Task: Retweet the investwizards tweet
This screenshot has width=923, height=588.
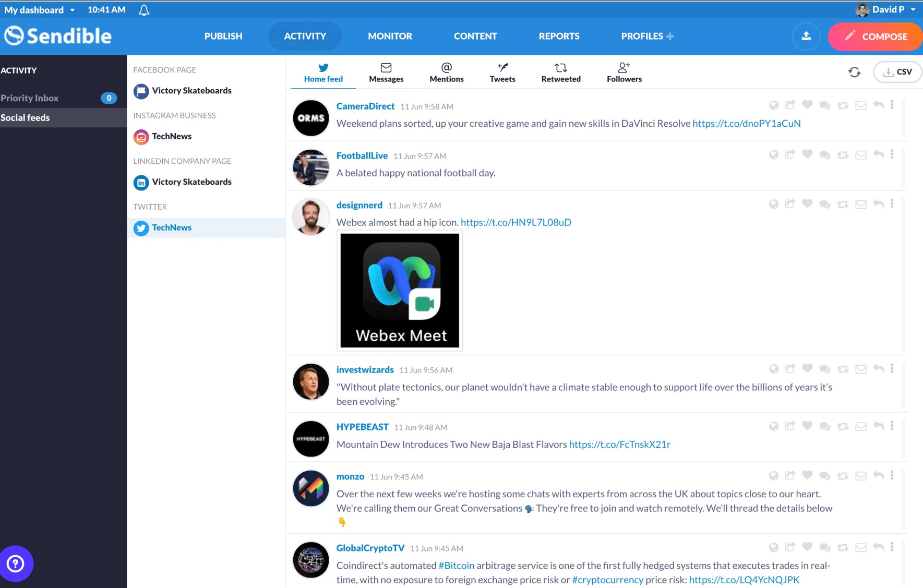Action: [x=843, y=369]
